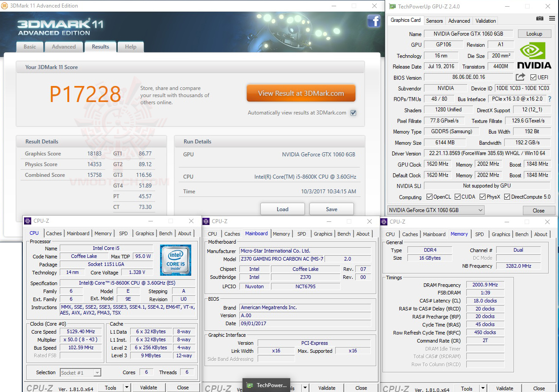Click Graphics Score value 18183
This screenshot has height=392, width=559.
[94, 154]
